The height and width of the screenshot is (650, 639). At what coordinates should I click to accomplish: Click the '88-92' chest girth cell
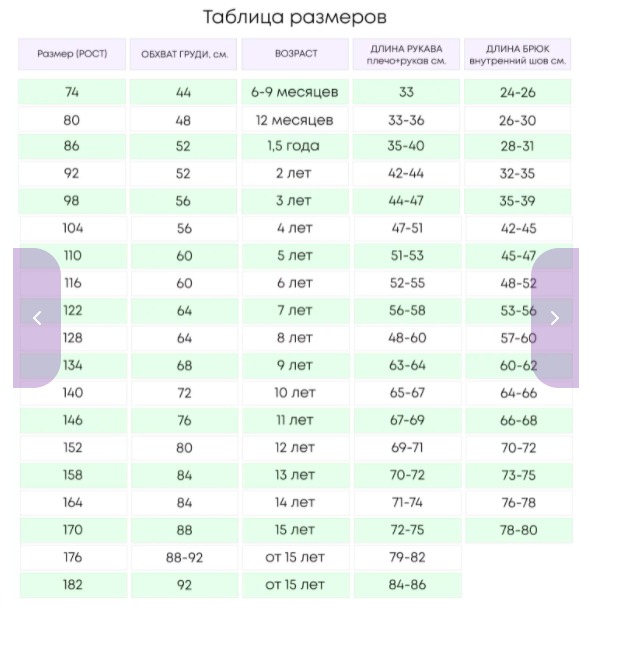pyautogui.click(x=184, y=557)
